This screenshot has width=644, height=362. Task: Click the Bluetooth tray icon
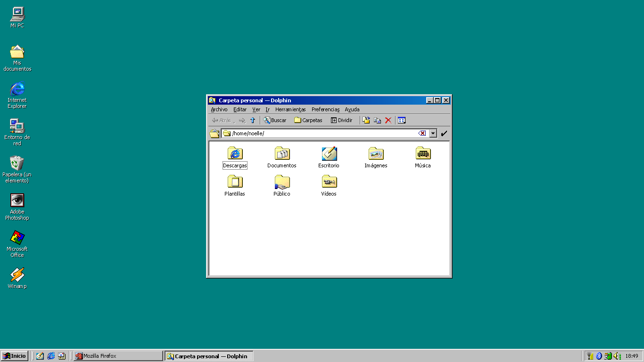(x=599, y=356)
